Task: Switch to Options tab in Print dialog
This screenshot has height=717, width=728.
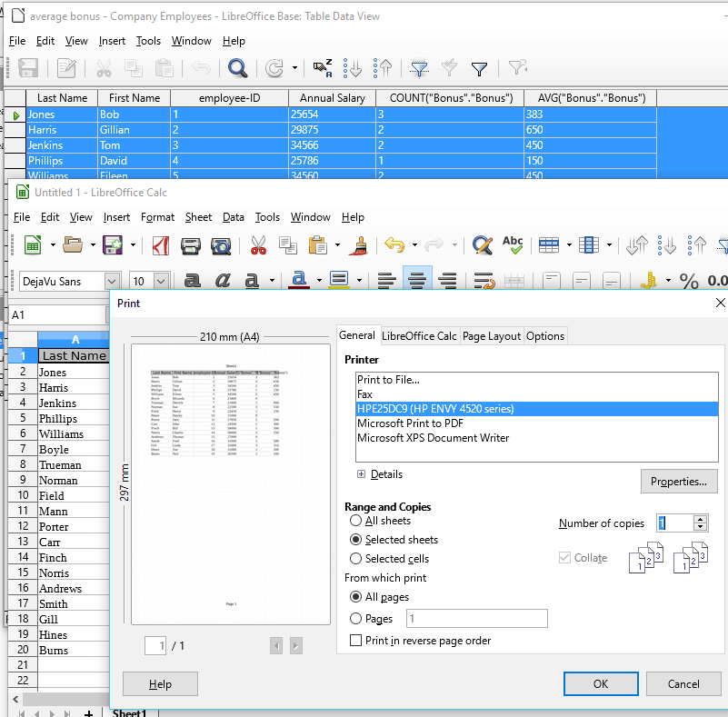Action: click(545, 336)
